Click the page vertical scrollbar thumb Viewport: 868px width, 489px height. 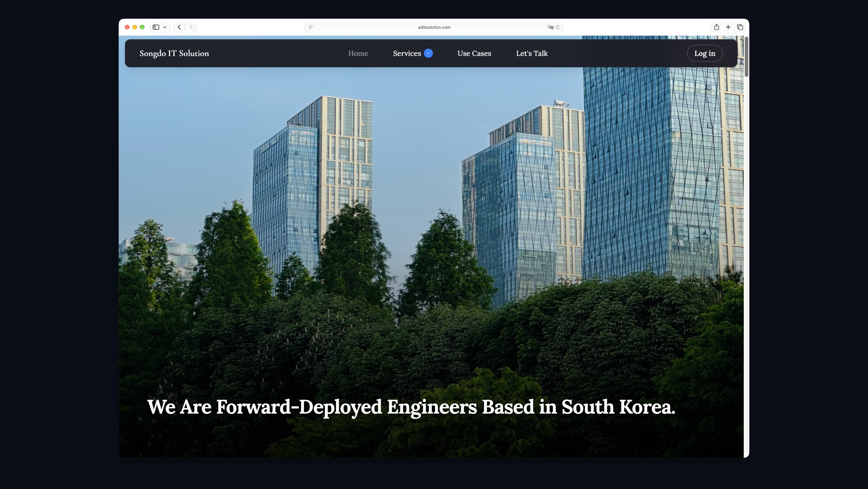(x=747, y=57)
